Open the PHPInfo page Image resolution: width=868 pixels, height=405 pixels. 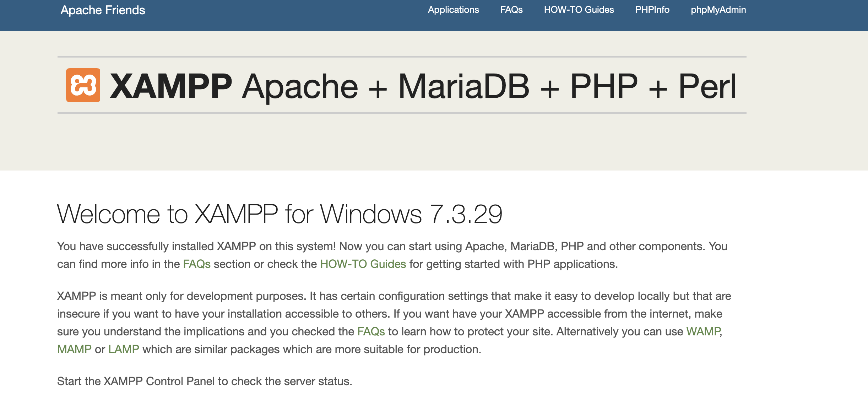[652, 10]
